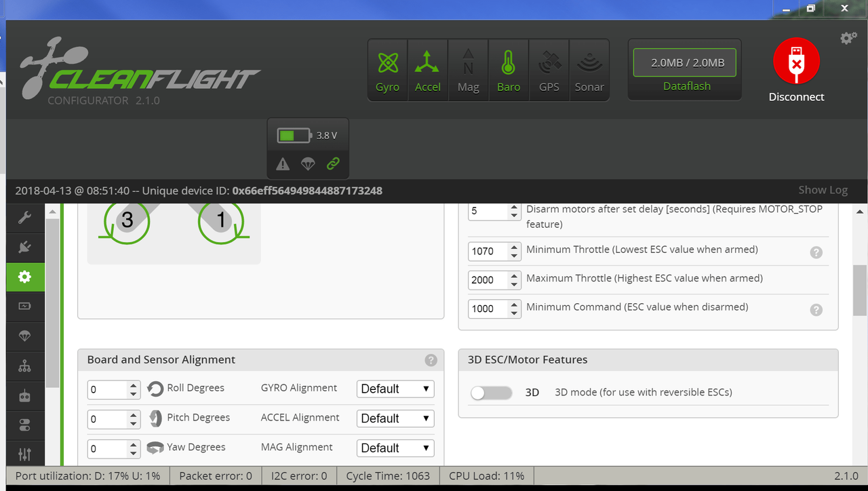The image size is (868, 491).
Task: Open the Power & Battery sidebar tab
Action: click(25, 307)
